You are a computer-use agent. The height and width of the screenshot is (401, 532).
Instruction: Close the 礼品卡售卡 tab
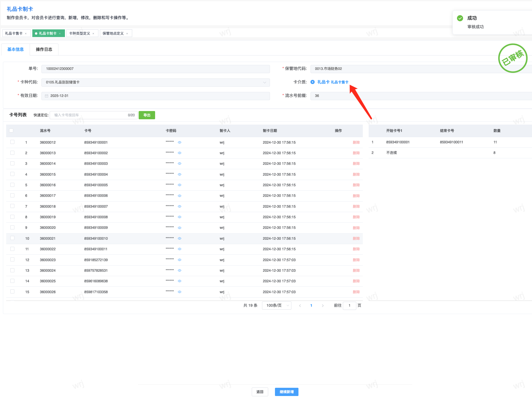(26, 33)
